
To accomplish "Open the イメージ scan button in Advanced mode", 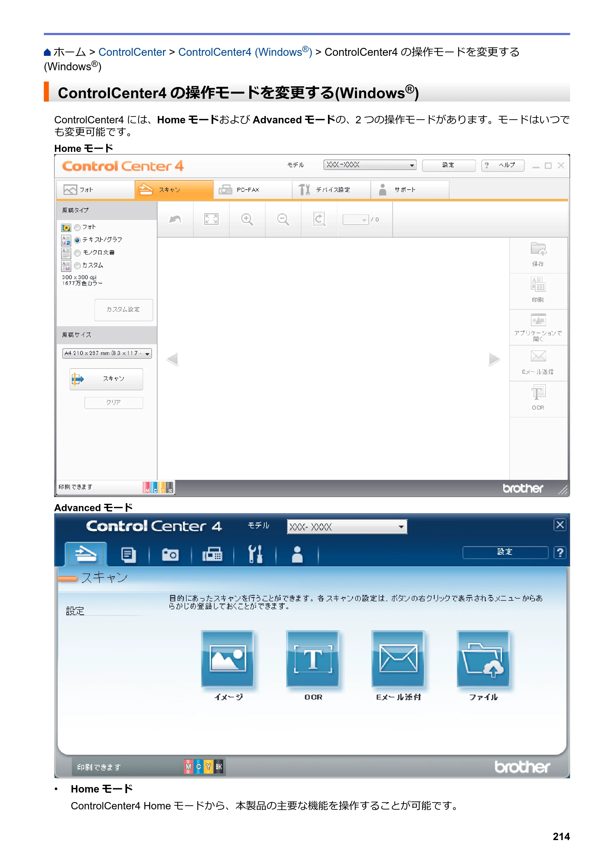I will coord(227,658).
